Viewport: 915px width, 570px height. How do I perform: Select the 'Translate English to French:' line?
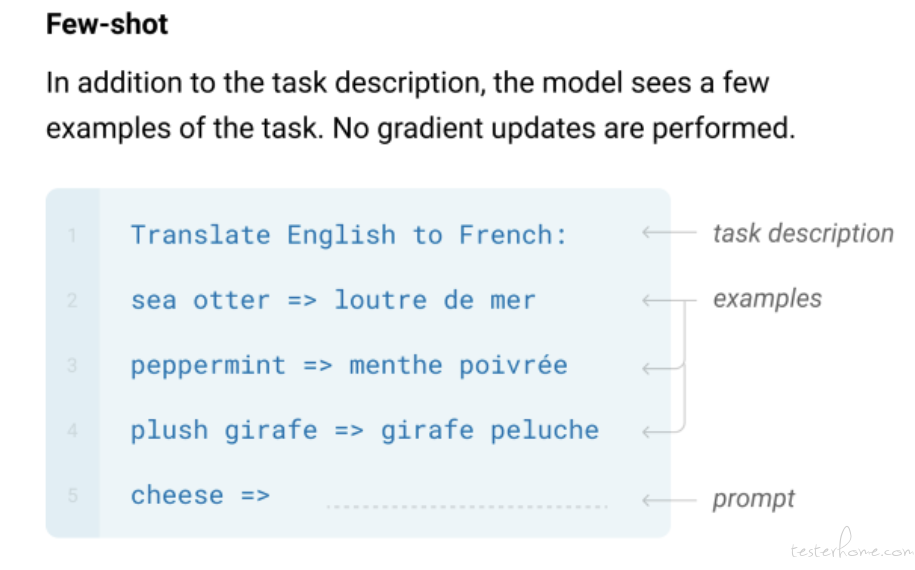(348, 235)
